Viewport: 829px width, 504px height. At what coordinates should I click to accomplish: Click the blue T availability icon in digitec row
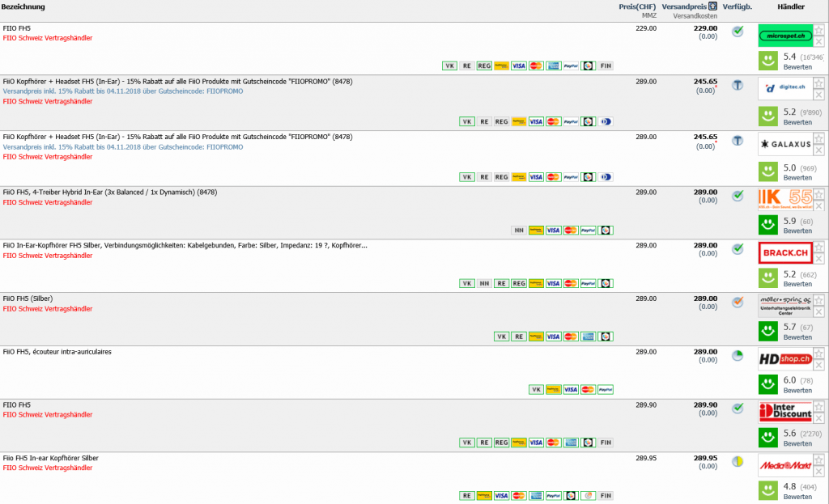click(738, 84)
